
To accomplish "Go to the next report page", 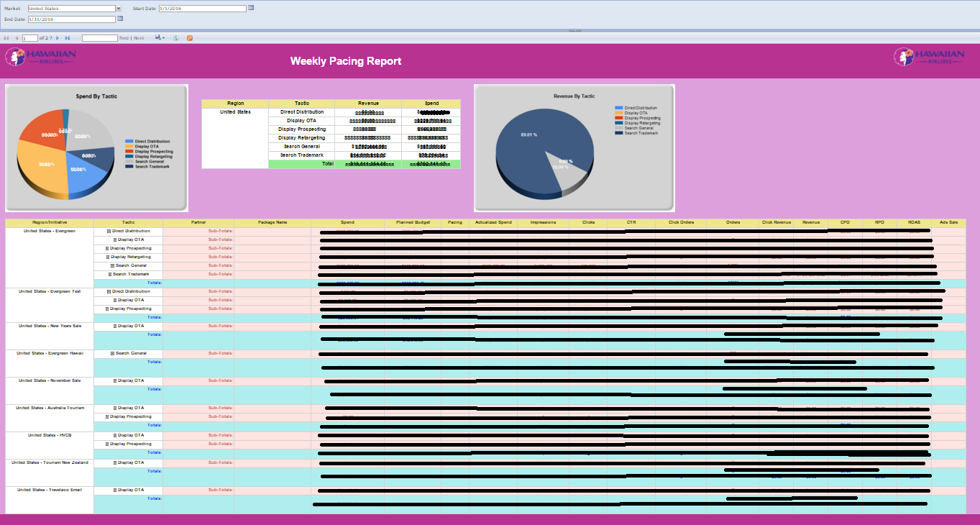I will [58, 38].
